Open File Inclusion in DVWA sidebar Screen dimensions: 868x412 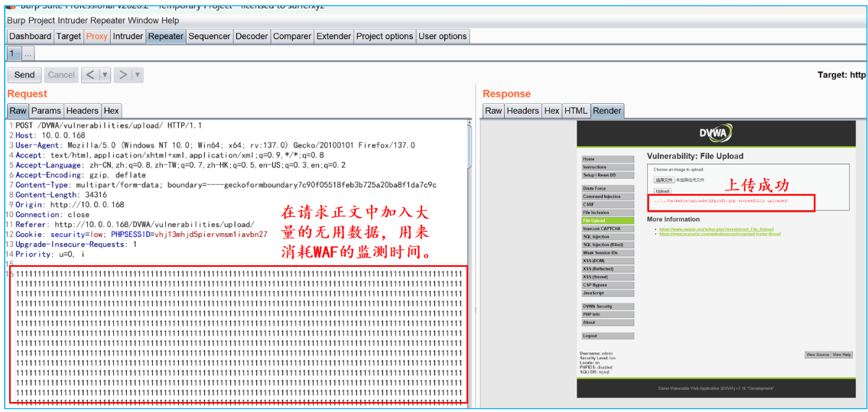coord(608,212)
